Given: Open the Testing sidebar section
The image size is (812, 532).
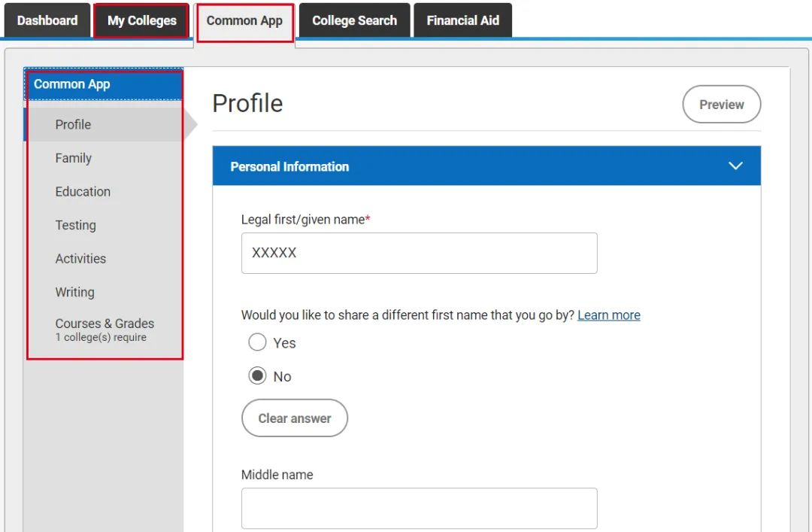Looking at the screenshot, I should 75,225.
